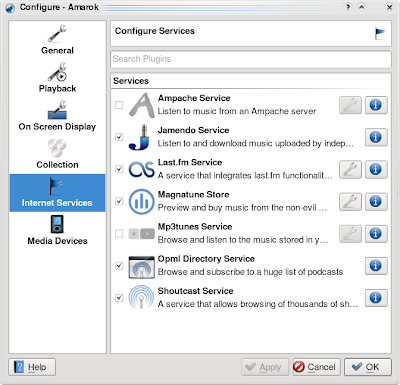
Task: Click the Search Plugins field
Action: coord(251,59)
